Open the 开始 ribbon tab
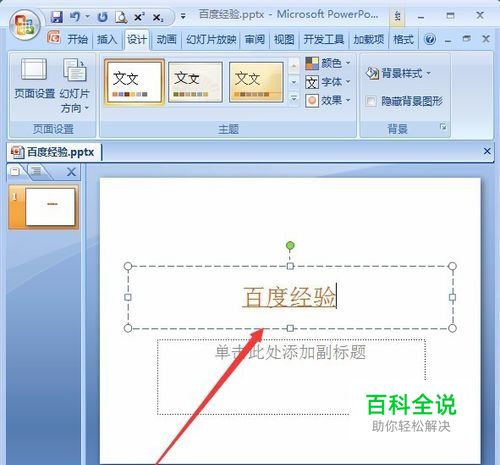500x465 pixels. point(78,39)
